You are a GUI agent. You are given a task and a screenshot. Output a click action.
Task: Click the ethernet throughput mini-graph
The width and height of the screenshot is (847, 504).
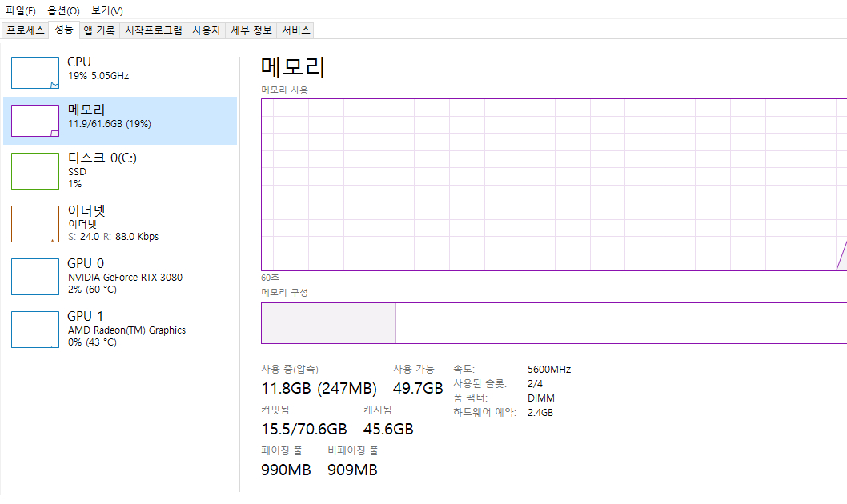coord(34,224)
